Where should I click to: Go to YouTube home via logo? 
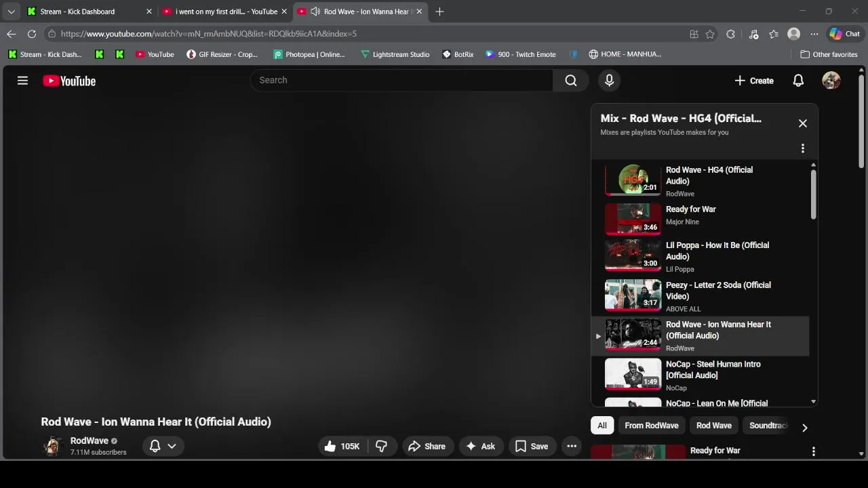pyautogui.click(x=69, y=81)
